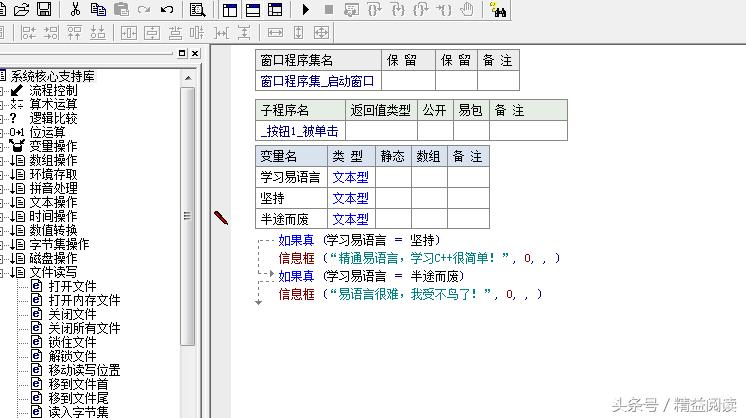The width and height of the screenshot is (746, 418).
Task: Align controls right using toolbar icon
Action: [x=51, y=33]
